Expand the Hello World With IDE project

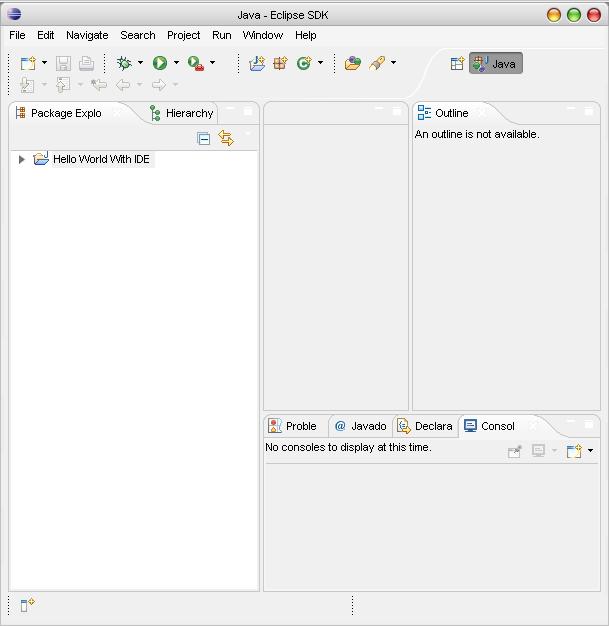click(22, 159)
